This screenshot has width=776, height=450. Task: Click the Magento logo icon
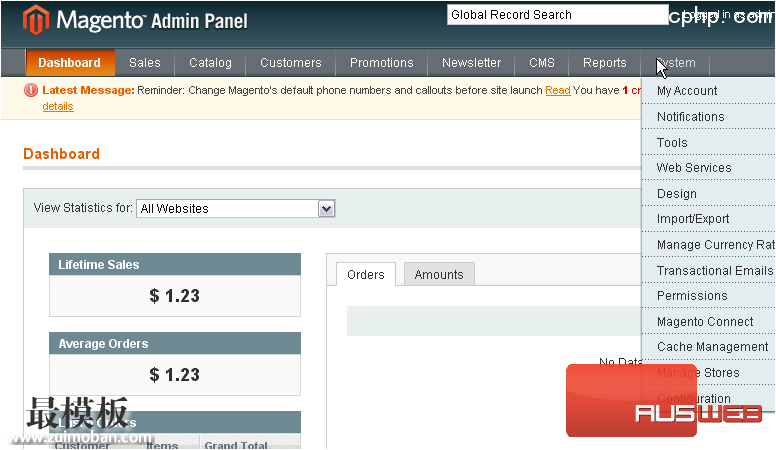coord(36,20)
